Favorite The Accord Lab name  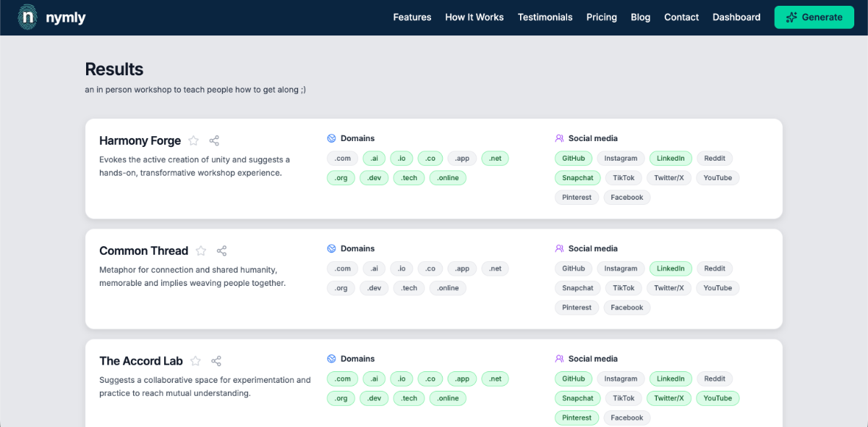point(195,361)
